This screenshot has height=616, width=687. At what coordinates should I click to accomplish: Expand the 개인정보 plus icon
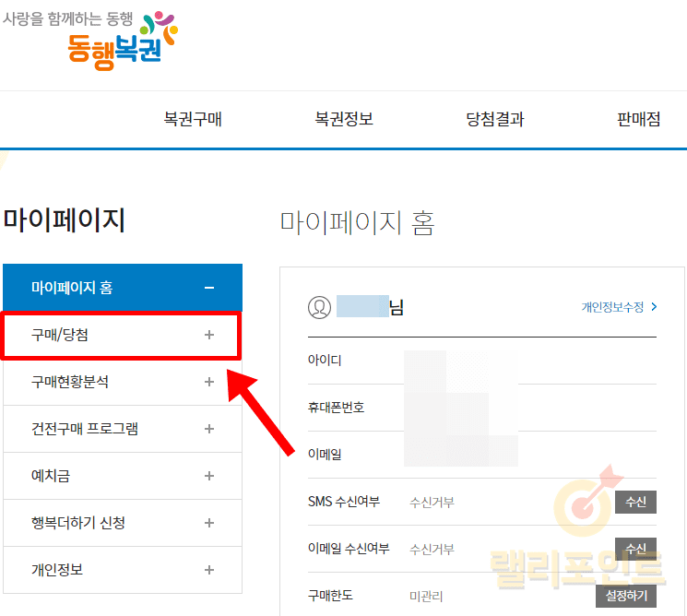[x=209, y=570]
